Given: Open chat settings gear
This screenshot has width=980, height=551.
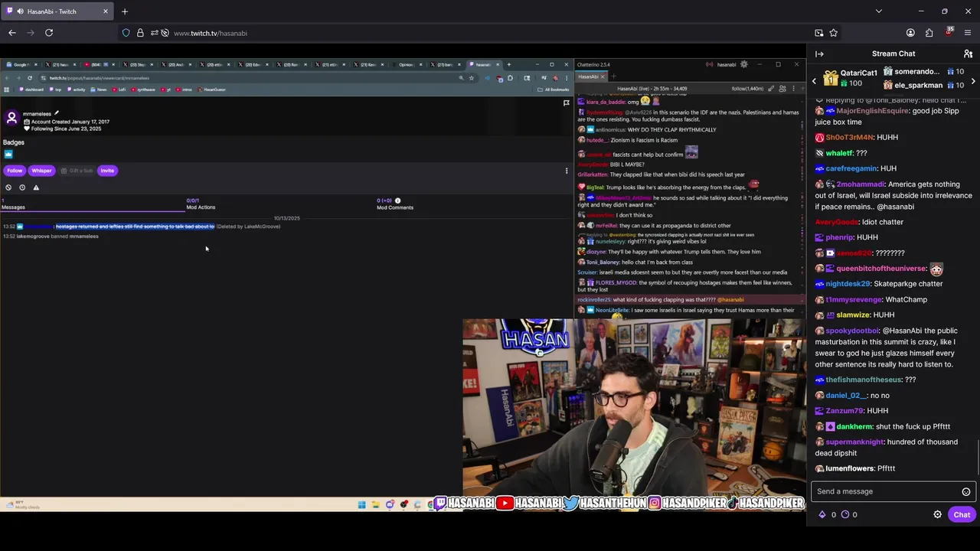Looking at the screenshot, I should (937, 514).
